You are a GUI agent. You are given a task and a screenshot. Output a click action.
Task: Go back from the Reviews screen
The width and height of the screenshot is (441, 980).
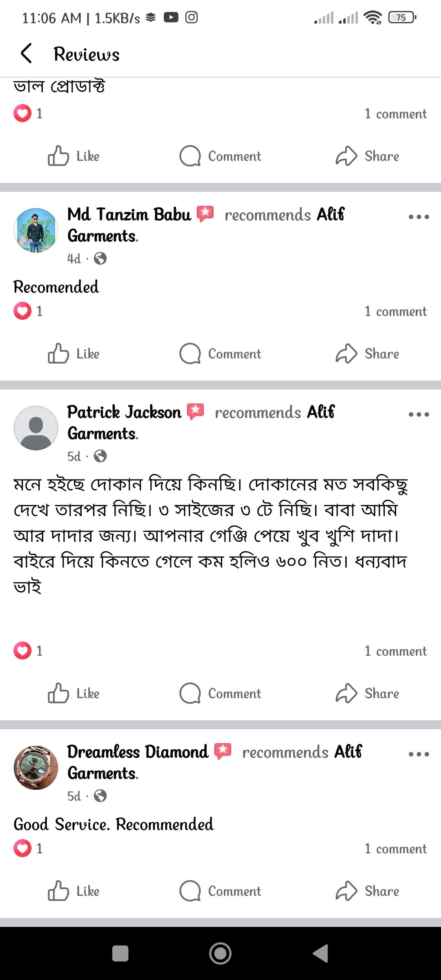tap(27, 53)
